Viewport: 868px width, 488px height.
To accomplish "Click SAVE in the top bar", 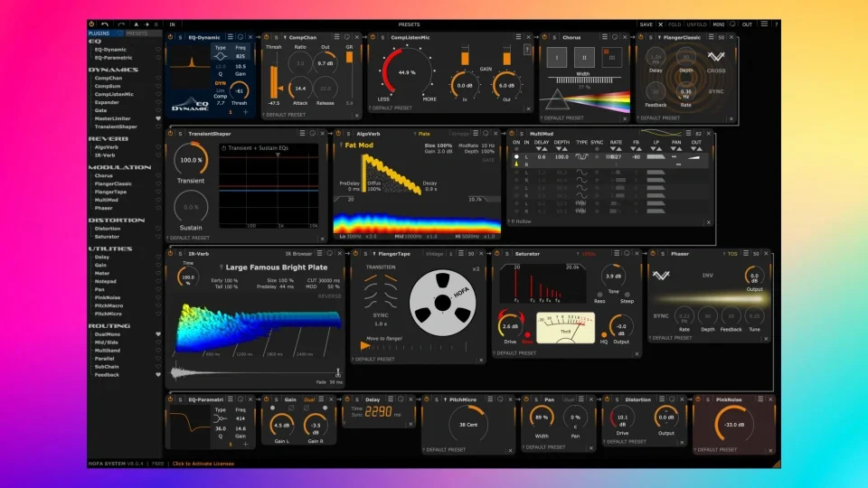I will tap(646, 24).
